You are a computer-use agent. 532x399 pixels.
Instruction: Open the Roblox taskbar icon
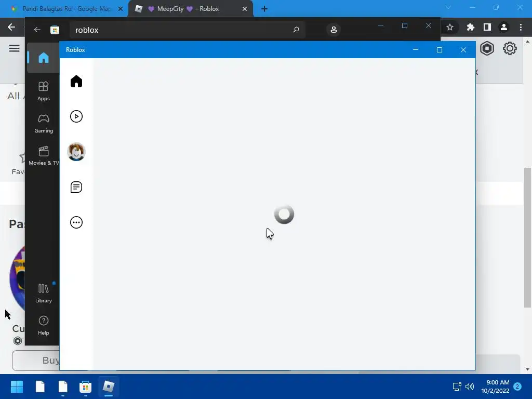point(108,387)
